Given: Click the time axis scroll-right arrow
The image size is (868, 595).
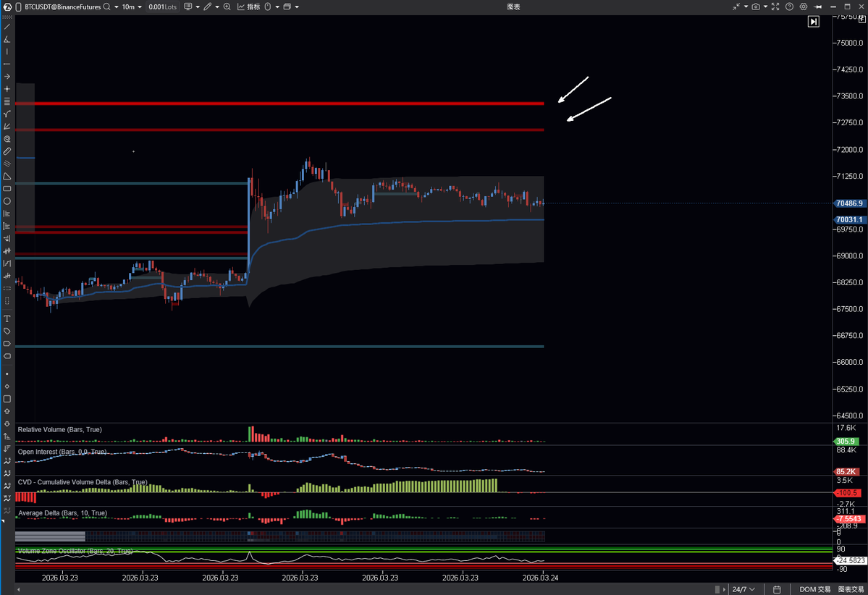Looking at the screenshot, I should tap(724, 589).
